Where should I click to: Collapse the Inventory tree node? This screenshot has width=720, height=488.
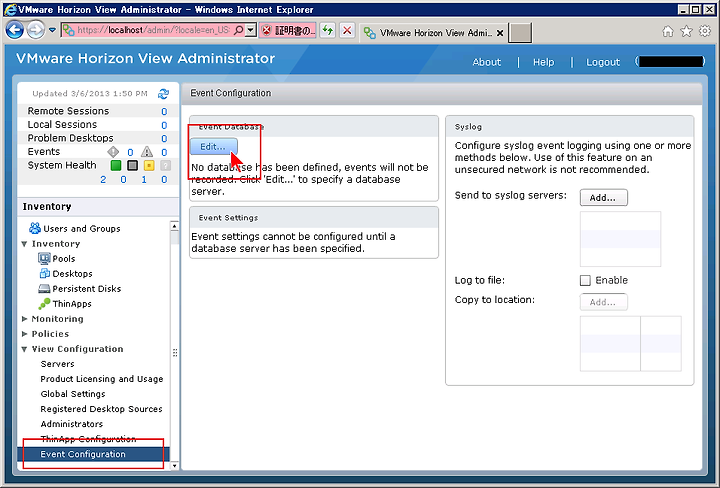pyautogui.click(x=24, y=244)
